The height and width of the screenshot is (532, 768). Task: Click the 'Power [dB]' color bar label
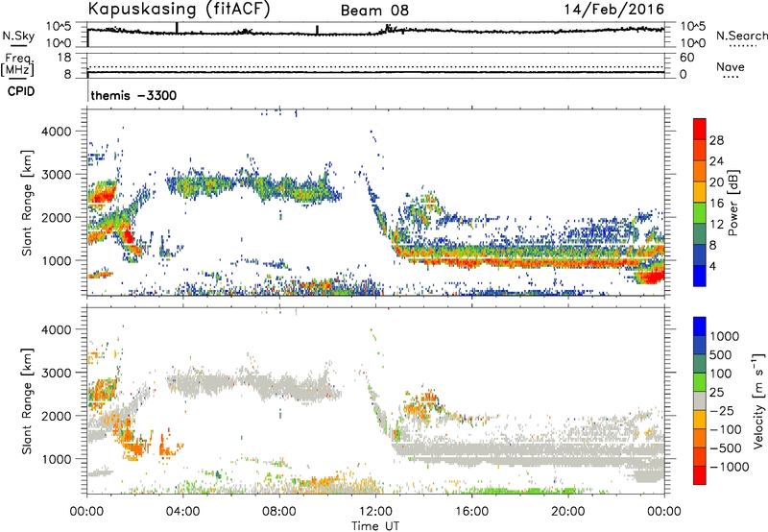tap(732, 203)
